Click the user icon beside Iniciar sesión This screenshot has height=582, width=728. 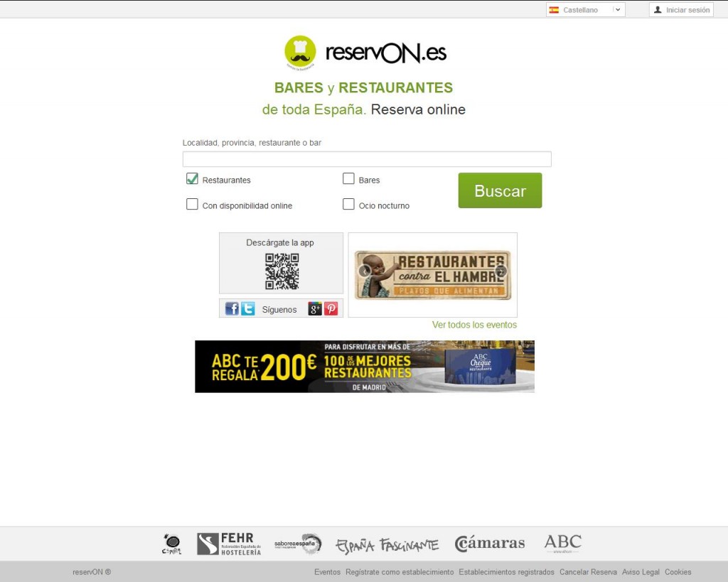pyautogui.click(x=658, y=10)
